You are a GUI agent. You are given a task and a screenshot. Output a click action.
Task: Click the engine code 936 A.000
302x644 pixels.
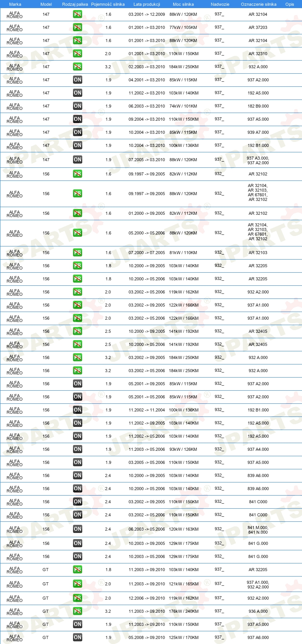click(x=258, y=611)
